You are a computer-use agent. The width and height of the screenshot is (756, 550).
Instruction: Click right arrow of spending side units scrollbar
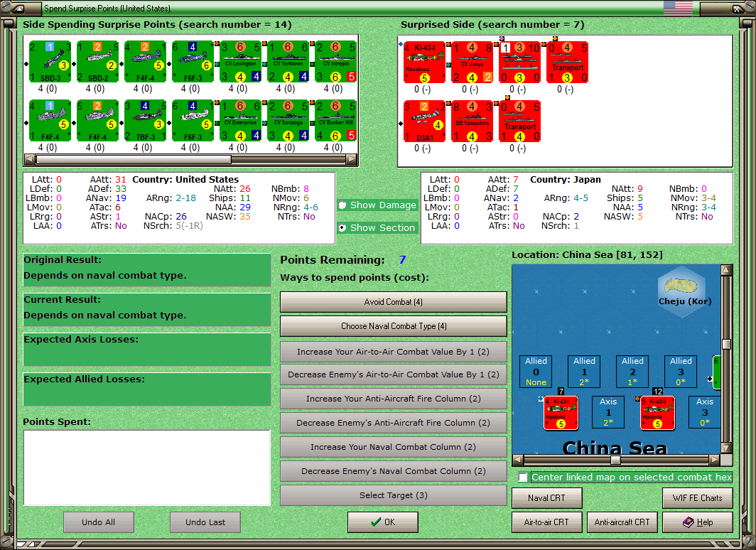[x=352, y=159]
